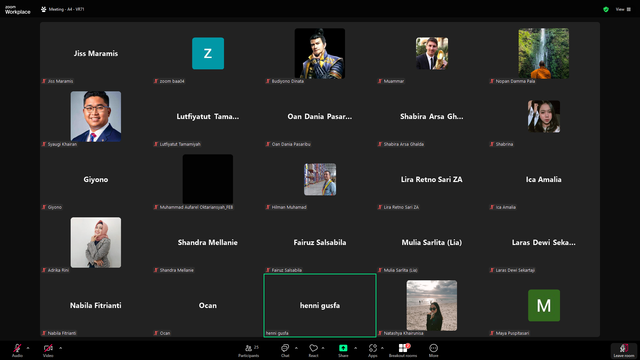Viewport: 640px width, 360px height.
Task: Click muted mic icon beside zoom baa04 label
Action: [x=156, y=81]
